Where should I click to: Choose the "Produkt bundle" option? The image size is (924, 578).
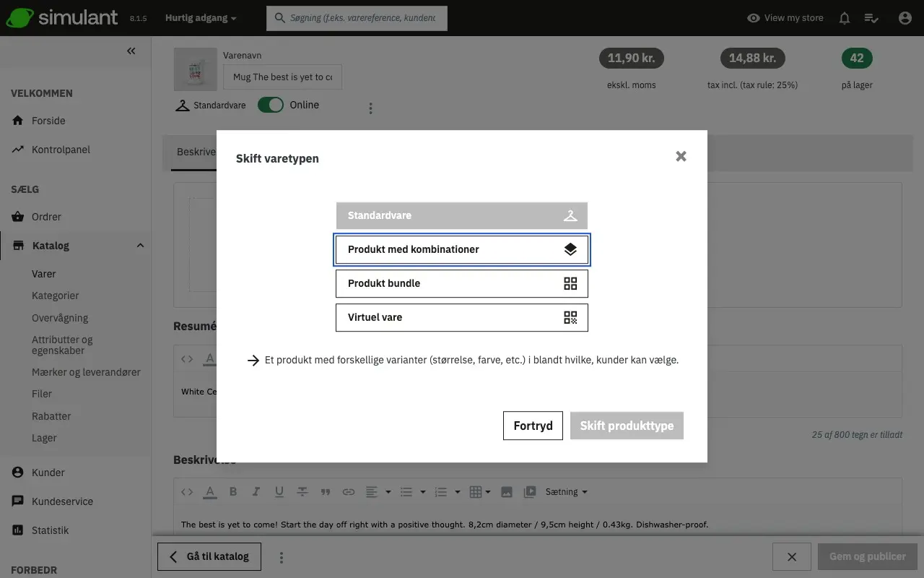pyautogui.click(x=461, y=283)
